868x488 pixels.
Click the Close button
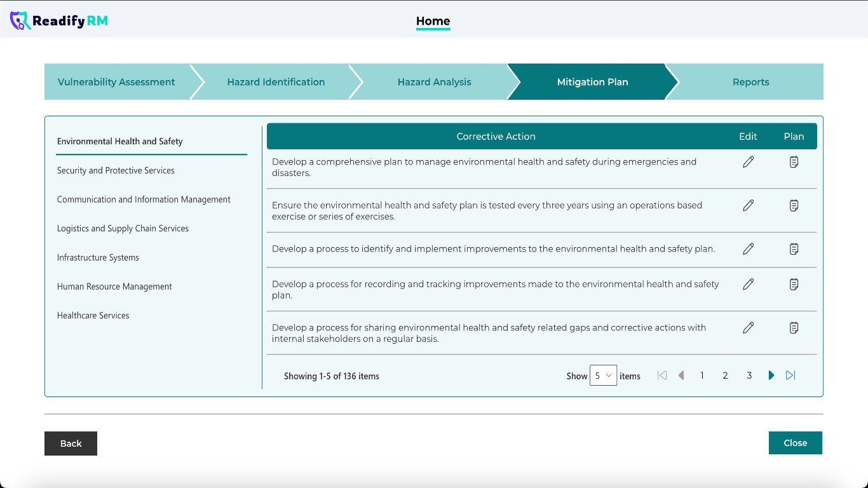tap(796, 443)
